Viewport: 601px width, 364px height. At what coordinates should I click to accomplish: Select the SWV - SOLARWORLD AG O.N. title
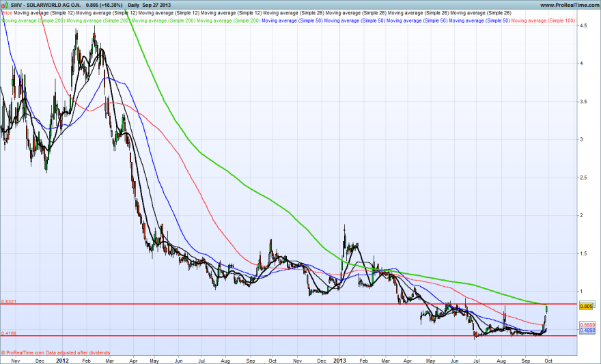46,5
